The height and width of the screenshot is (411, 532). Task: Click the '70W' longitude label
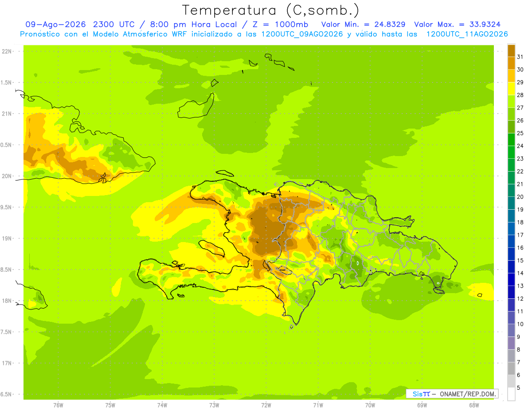coord(370,405)
